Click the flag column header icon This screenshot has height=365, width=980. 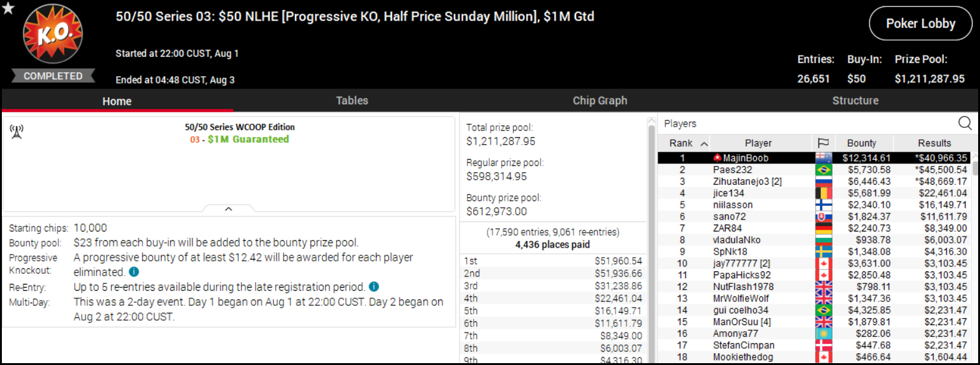click(823, 143)
